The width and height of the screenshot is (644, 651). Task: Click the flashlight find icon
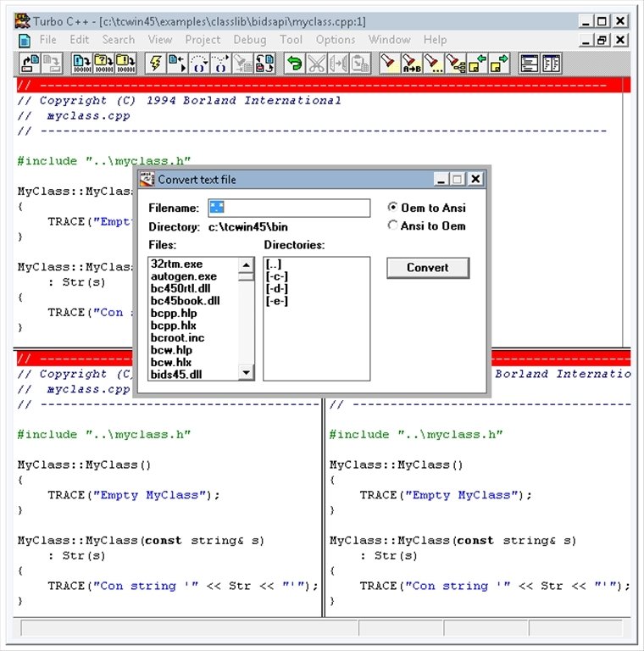pos(390,64)
